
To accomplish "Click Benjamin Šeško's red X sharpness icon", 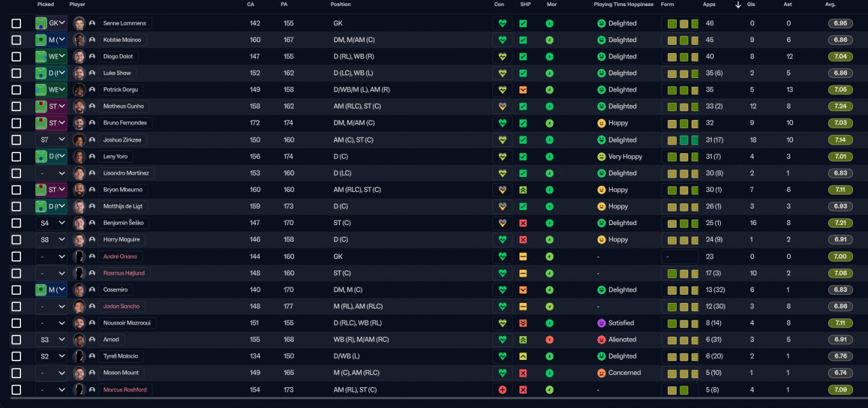I will point(523,223).
